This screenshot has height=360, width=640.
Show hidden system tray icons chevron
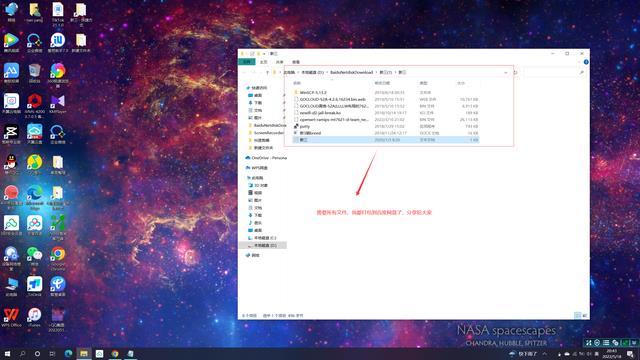pos(544,353)
